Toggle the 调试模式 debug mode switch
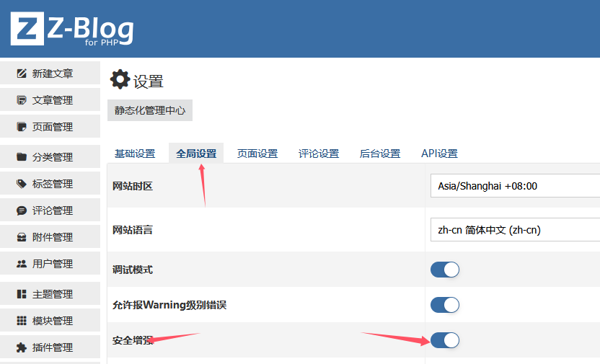This screenshot has height=364, width=600. click(444, 270)
